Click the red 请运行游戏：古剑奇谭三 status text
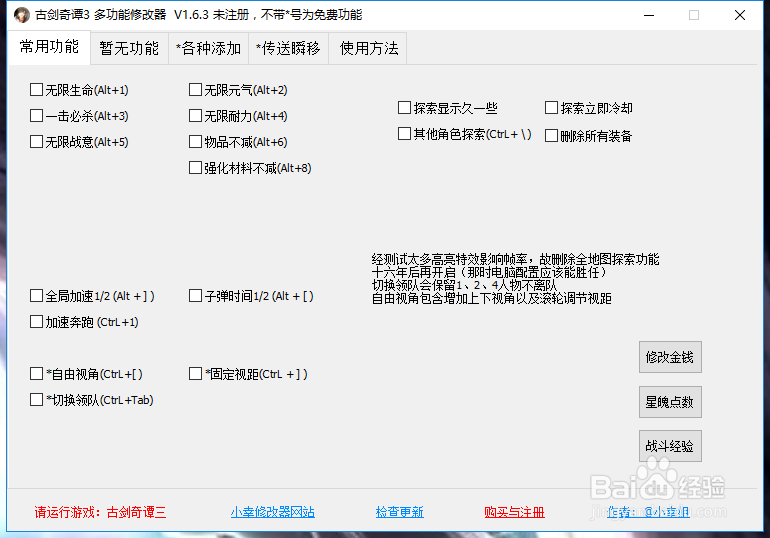This screenshot has width=770, height=538. [x=100, y=512]
